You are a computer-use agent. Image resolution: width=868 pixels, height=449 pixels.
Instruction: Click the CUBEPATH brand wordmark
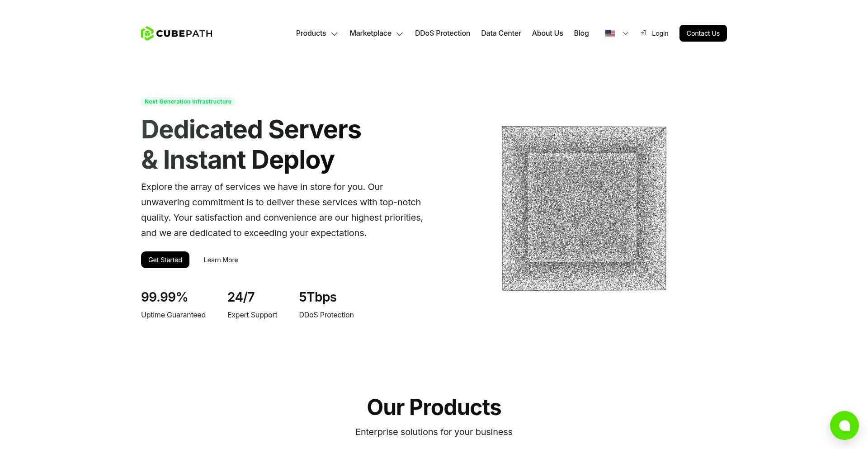[x=184, y=33]
